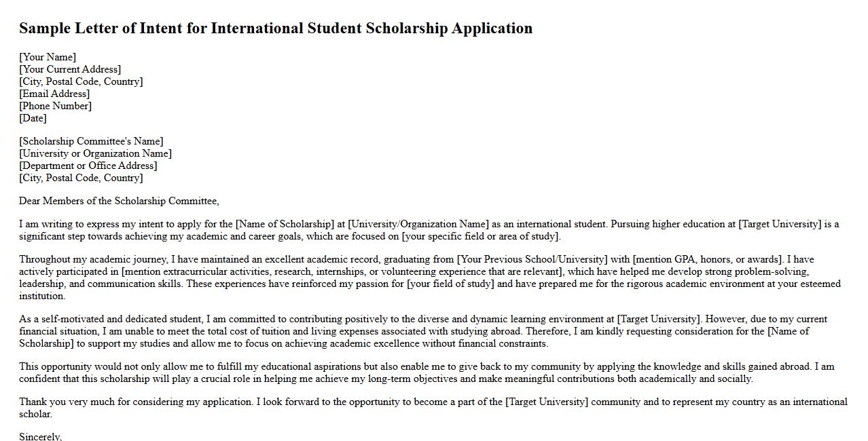Click the Sincerely closing line
Viewport: 868px width, 441px height.
click(40, 436)
